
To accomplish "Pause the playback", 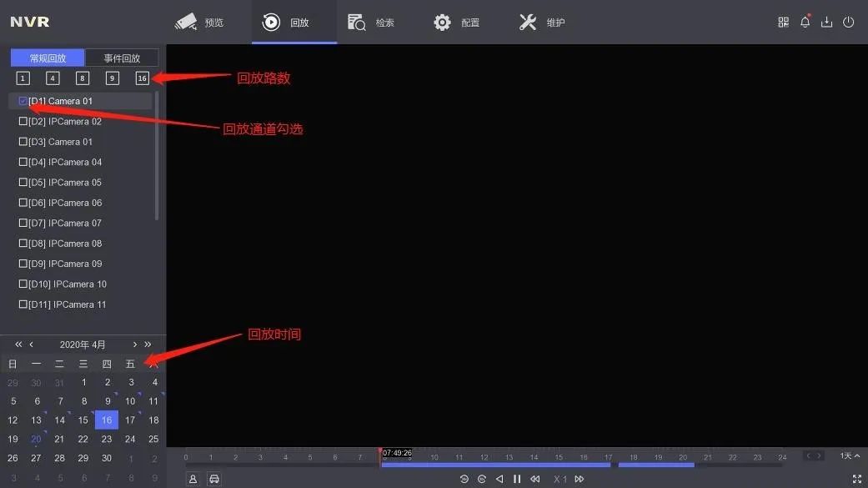I will (517, 479).
